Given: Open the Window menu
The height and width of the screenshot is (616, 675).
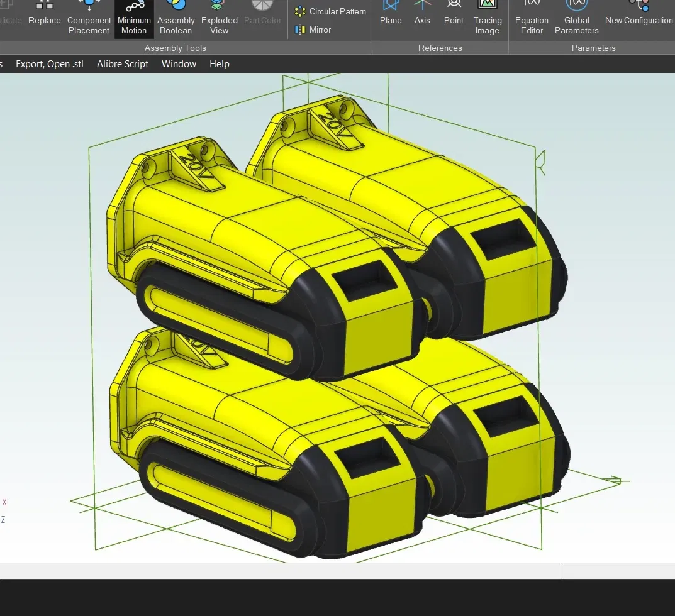Looking at the screenshot, I should [179, 64].
